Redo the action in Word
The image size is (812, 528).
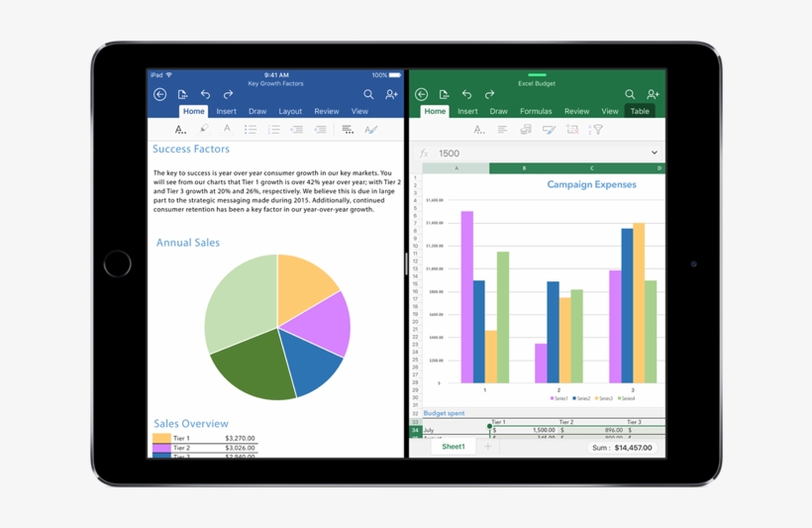point(229,94)
